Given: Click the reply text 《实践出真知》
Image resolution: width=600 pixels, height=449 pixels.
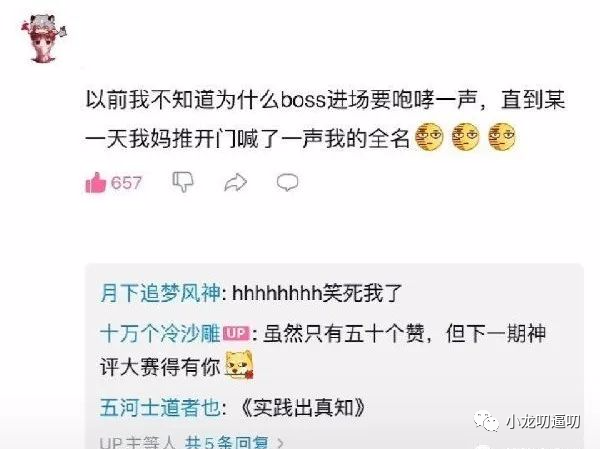Looking at the screenshot, I should coord(302,408).
